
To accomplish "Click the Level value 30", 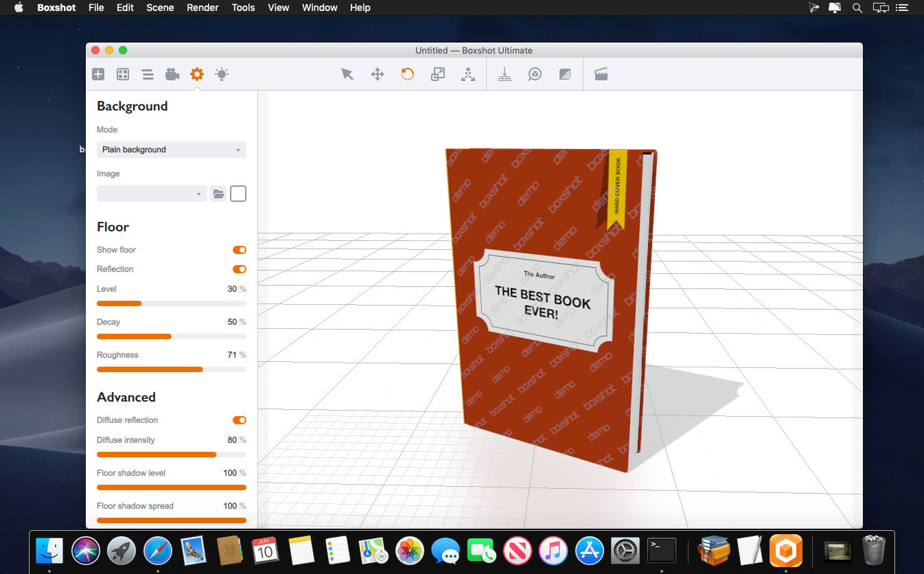I will click(x=232, y=289).
